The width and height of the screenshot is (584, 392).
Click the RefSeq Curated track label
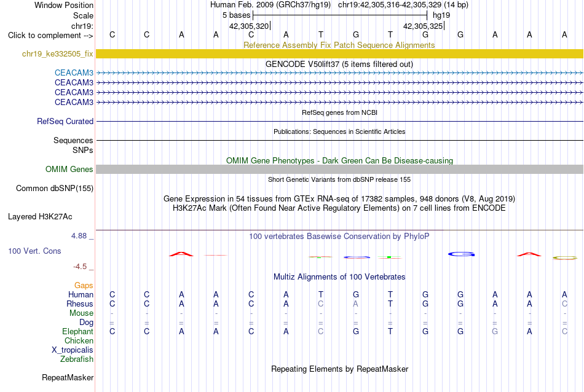coord(65,121)
